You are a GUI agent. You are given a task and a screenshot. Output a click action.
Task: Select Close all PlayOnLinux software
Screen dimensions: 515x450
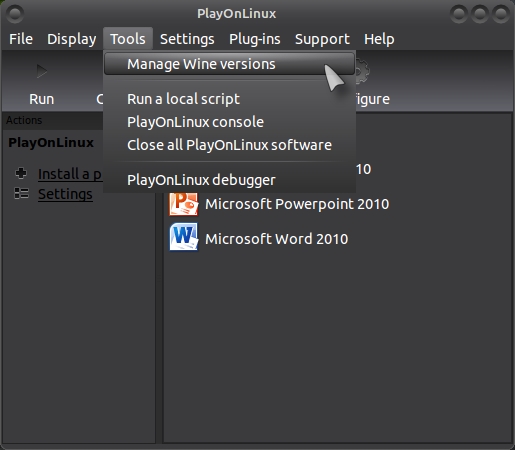pos(229,145)
